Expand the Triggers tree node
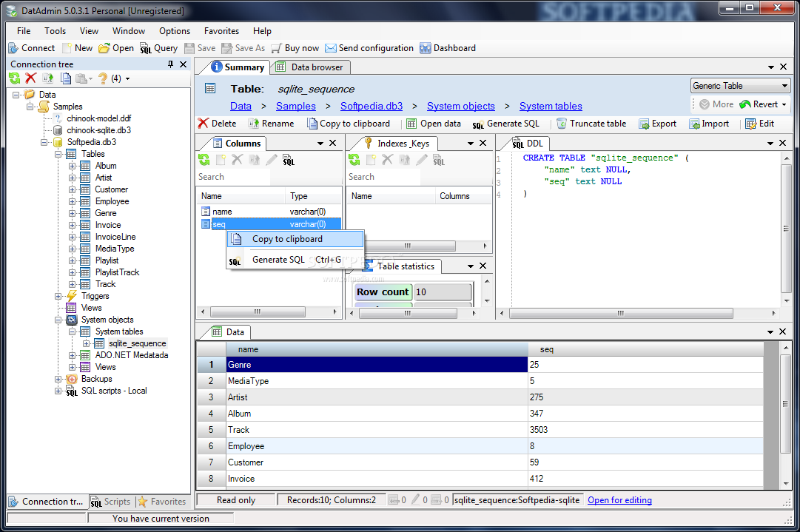Image resolution: width=800 pixels, height=532 pixels. [58, 296]
